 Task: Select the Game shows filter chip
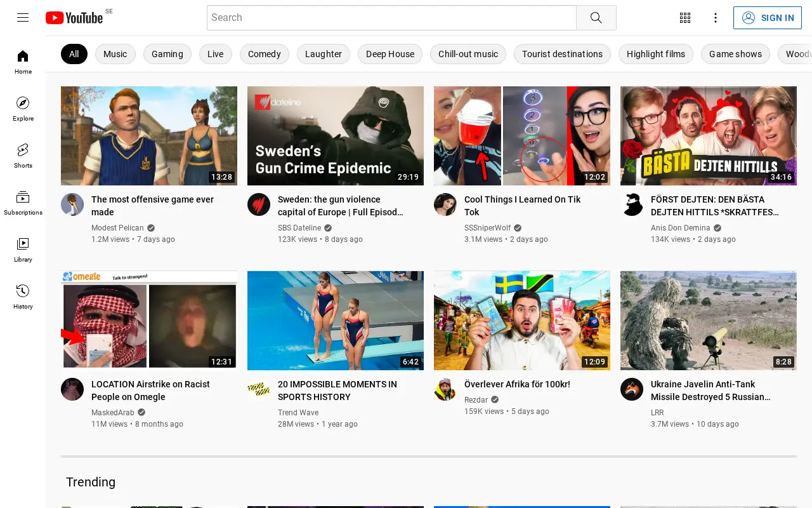736,54
